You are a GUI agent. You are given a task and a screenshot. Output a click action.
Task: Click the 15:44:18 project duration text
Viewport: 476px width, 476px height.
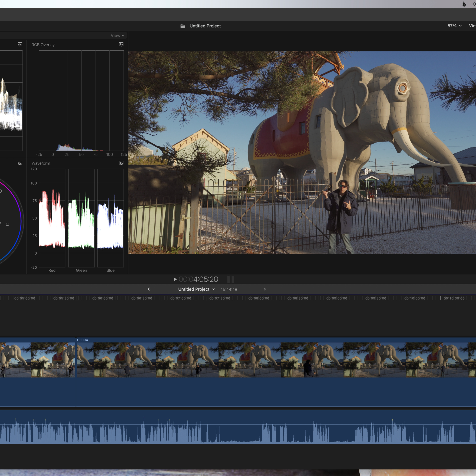(x=229, y=290)
